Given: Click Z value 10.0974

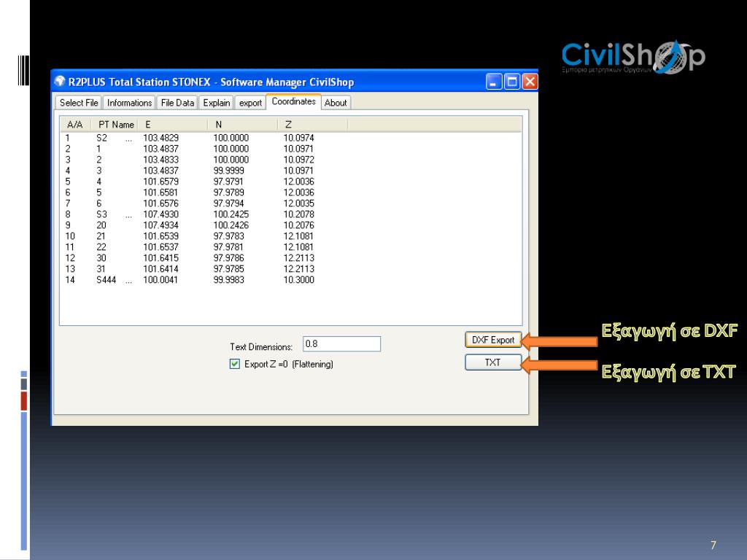Looking at the screenshot, I should pyautogui.click(x=298, y=138).
